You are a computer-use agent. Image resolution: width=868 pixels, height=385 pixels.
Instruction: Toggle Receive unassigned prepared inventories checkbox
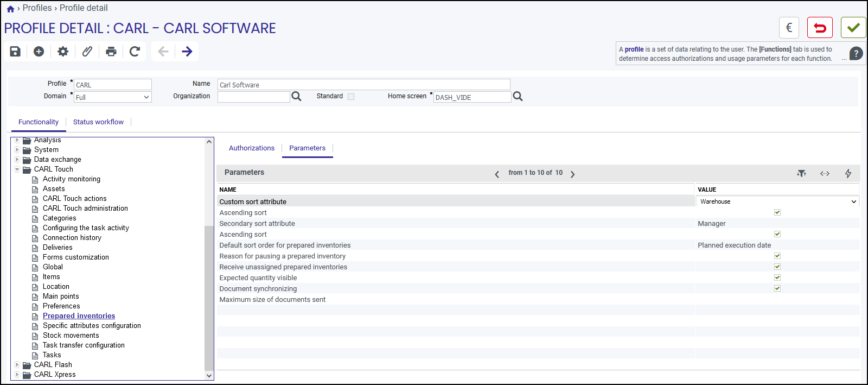[x=777, y=267]
